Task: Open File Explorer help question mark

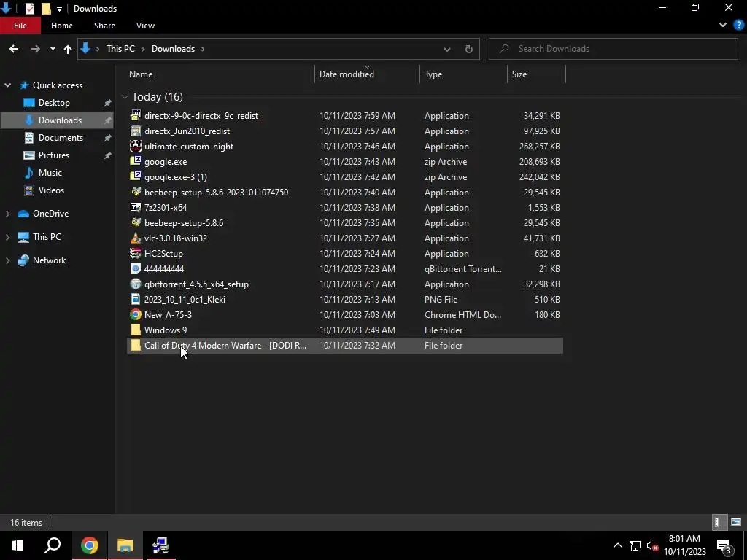Action: tap(739, 26)
